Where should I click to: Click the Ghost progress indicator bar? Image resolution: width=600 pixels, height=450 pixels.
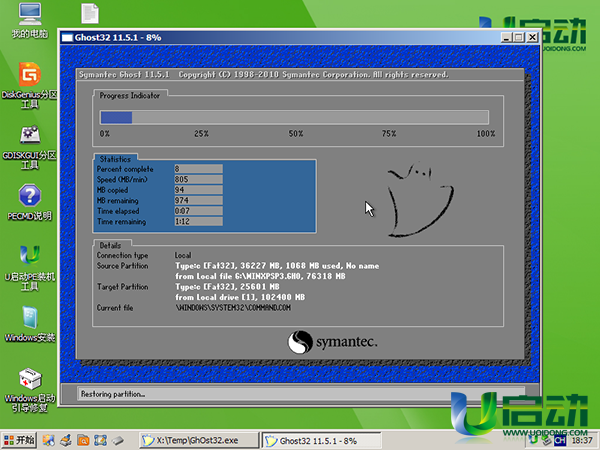pos(298,117)
